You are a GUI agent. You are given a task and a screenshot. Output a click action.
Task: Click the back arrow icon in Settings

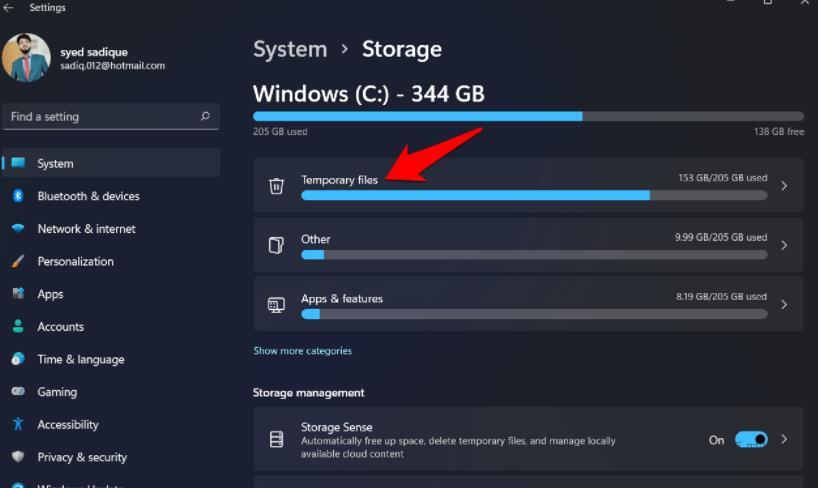click(x=9, y=8)
